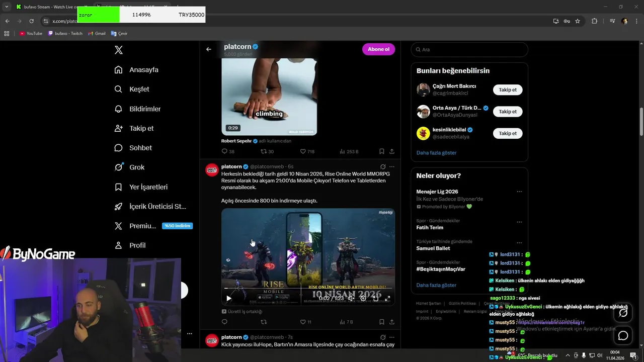This screenshot has height=362, width=644.
Task: Open floating Grok button at bottom right
Action: [x=623, y=313]
